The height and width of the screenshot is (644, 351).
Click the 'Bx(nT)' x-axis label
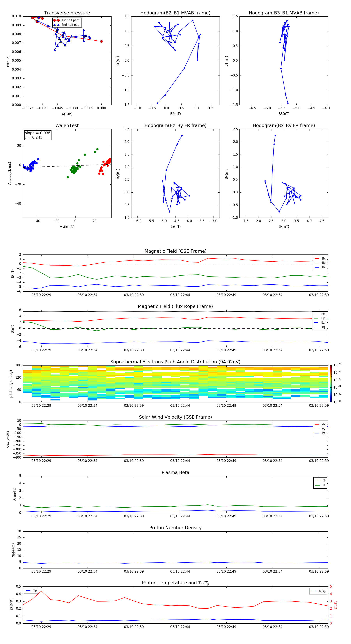(284, 227)
